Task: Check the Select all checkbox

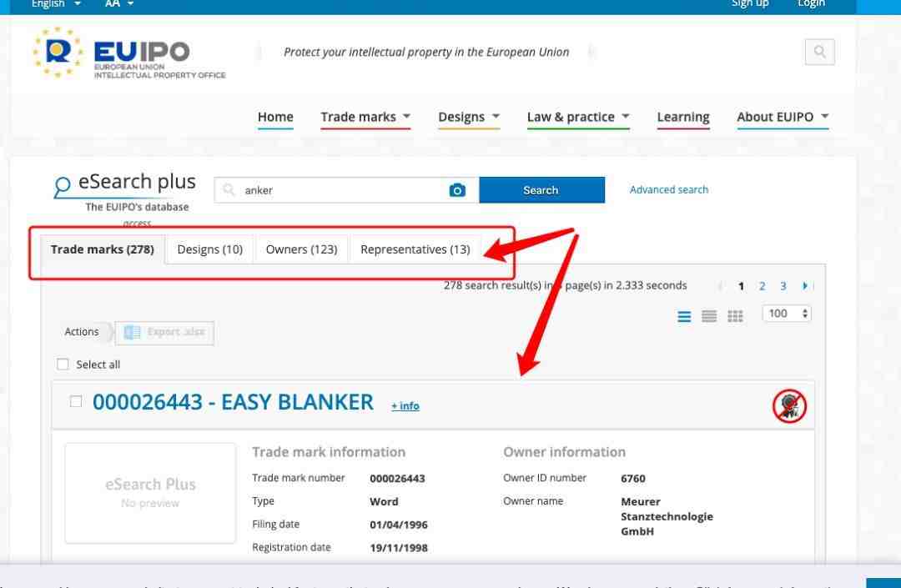Action: pyautogui.click(x=63, y=364)
